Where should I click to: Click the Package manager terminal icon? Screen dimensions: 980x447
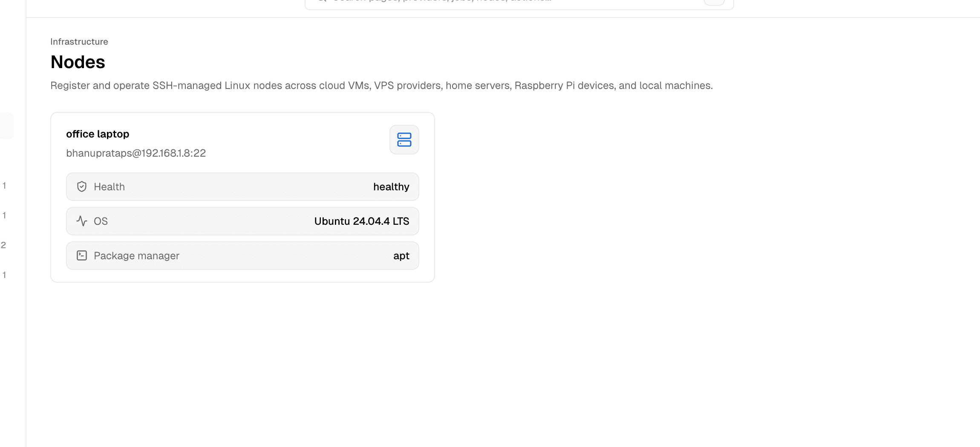point(82,255)
